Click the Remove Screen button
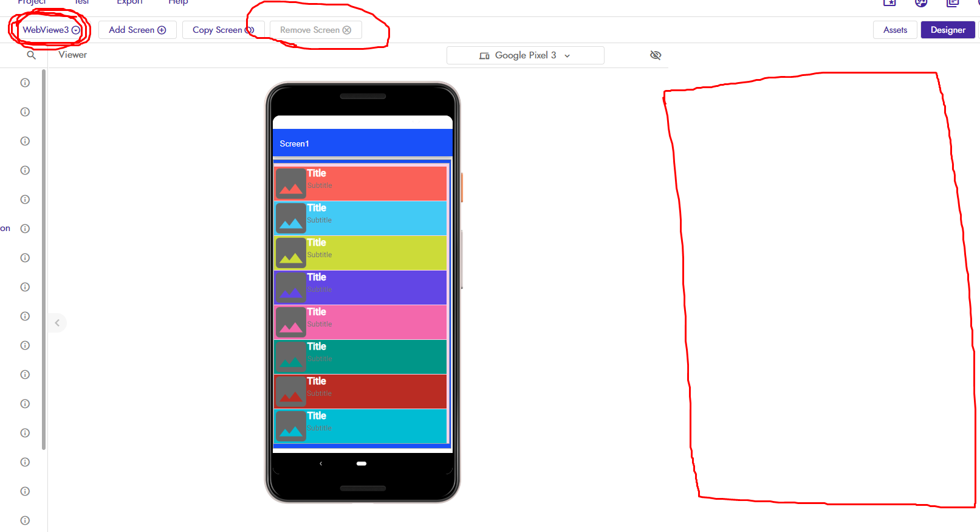The height and width of the screenshot is (532, 980). click(x=315, y=30)
